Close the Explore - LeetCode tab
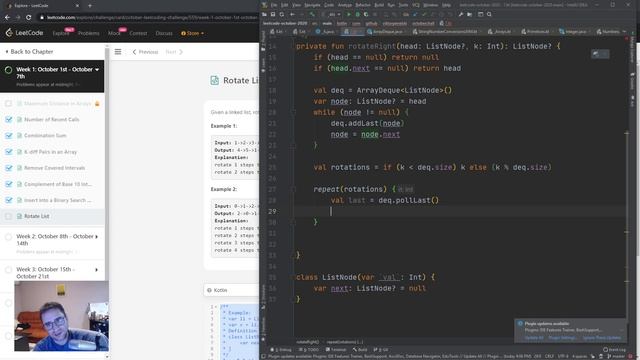The height and width of the screenshot is (360, 640). [x=77, y=6]
